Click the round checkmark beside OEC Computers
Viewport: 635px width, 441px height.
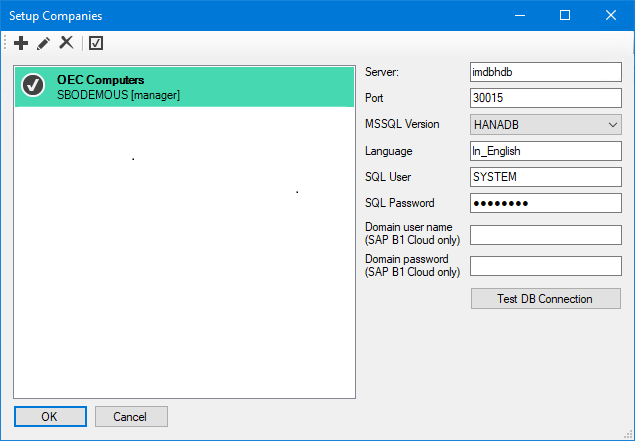pos(34,86)
